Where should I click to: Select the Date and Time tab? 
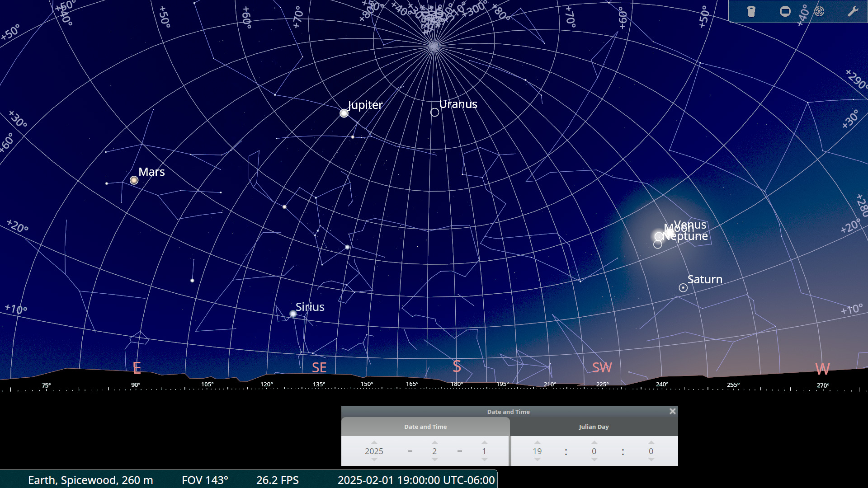pos(425,427)
